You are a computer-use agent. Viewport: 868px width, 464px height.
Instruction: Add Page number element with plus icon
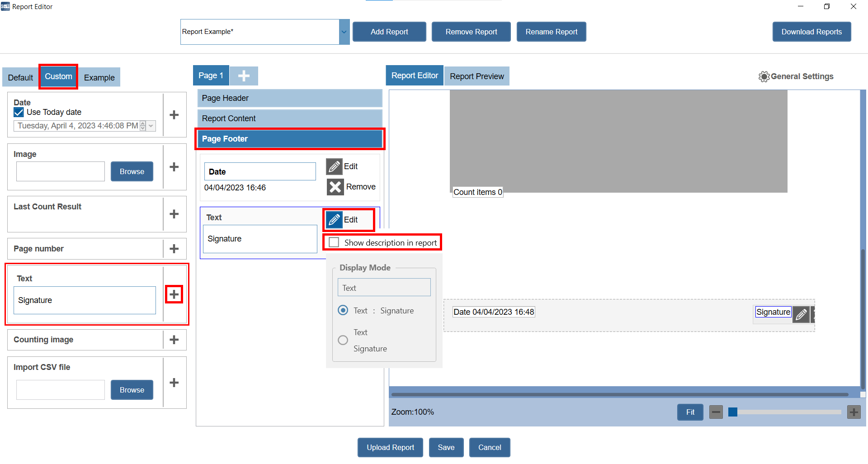(x=174, y=249)
